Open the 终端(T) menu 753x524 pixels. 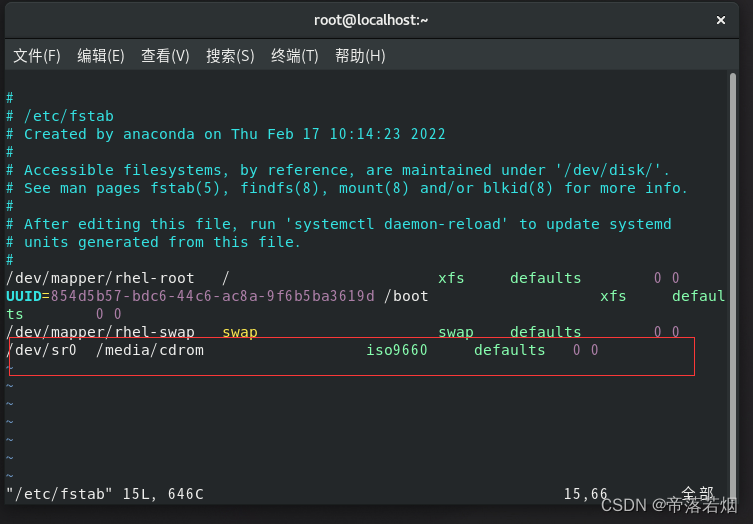(x=294, y=56)
